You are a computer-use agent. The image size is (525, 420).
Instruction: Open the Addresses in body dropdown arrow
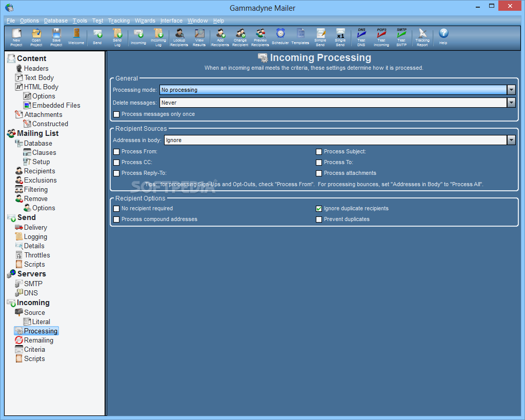(x=511, y=140)
